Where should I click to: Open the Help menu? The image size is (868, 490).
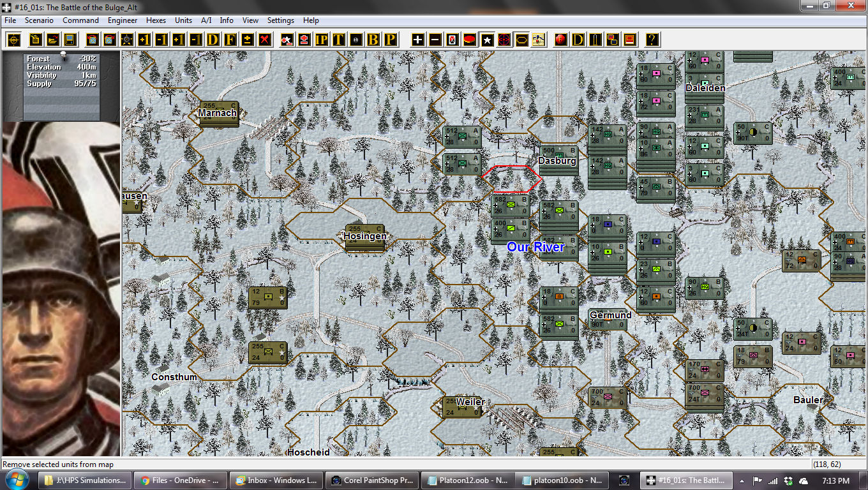pyautogui.click(x=311, y=20)
